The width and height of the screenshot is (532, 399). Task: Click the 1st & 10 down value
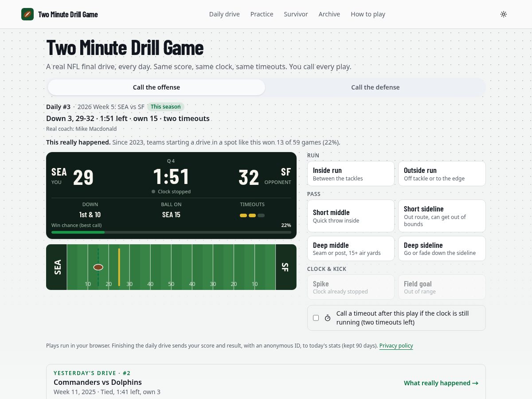tap(90, 215)
